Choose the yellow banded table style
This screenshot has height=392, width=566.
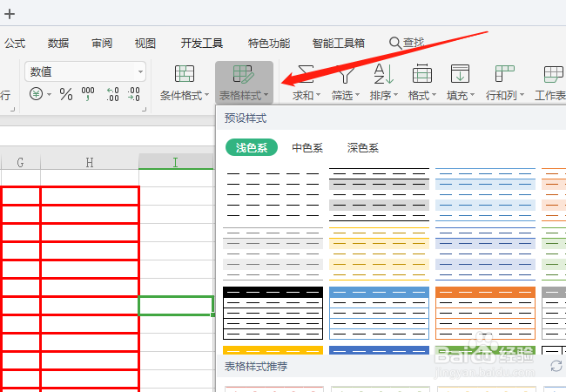click(379, 253)
